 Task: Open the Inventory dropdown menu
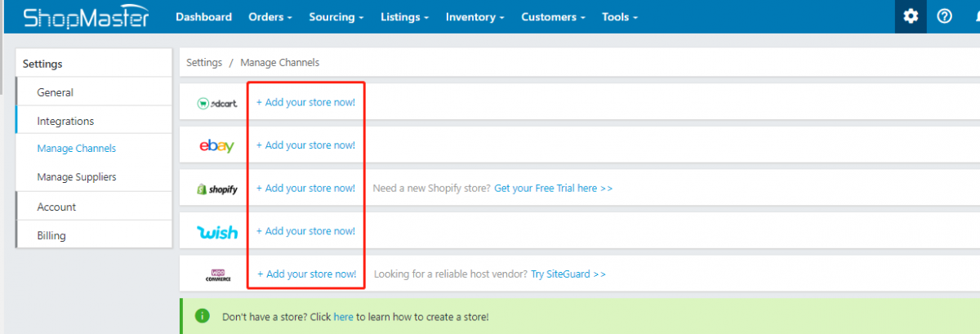point(474,17)
